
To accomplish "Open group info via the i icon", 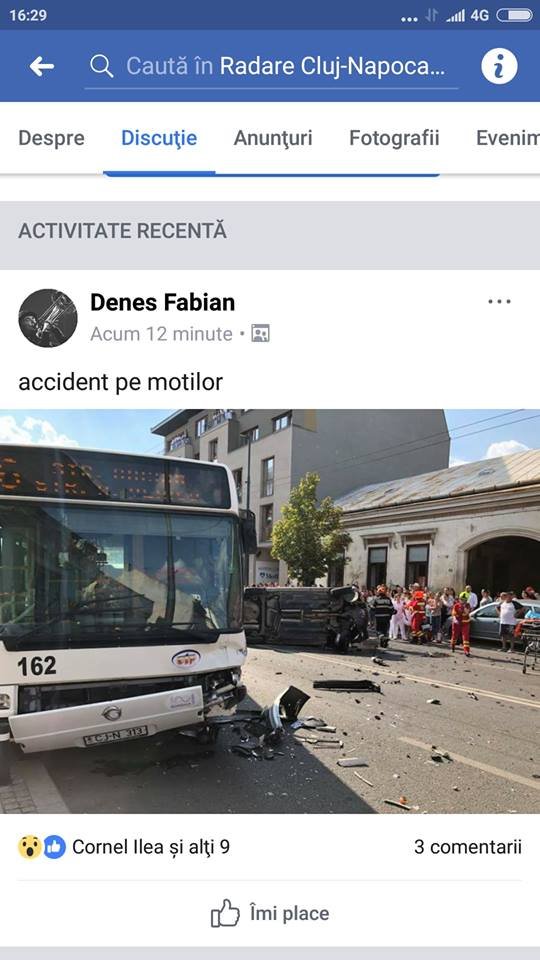I will 499,66.
